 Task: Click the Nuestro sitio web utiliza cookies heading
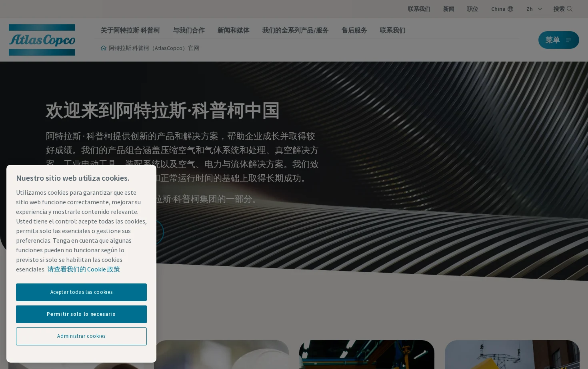73,178
